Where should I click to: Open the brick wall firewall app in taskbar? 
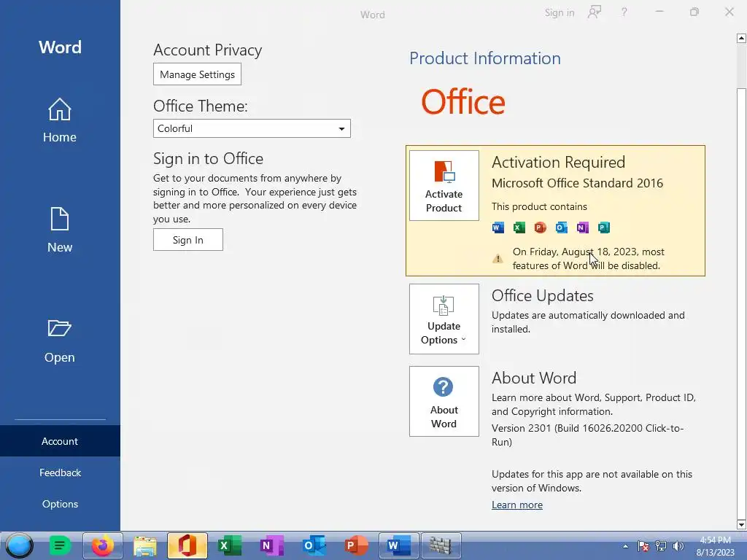[x=441, y=545]
